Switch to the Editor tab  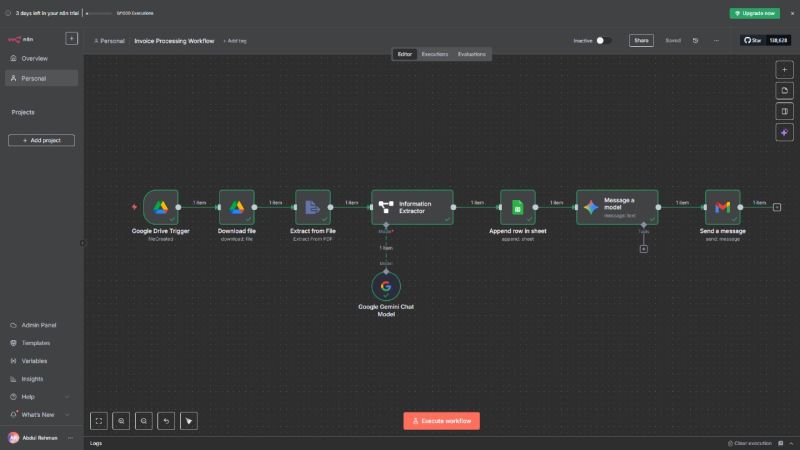point(405,54)
